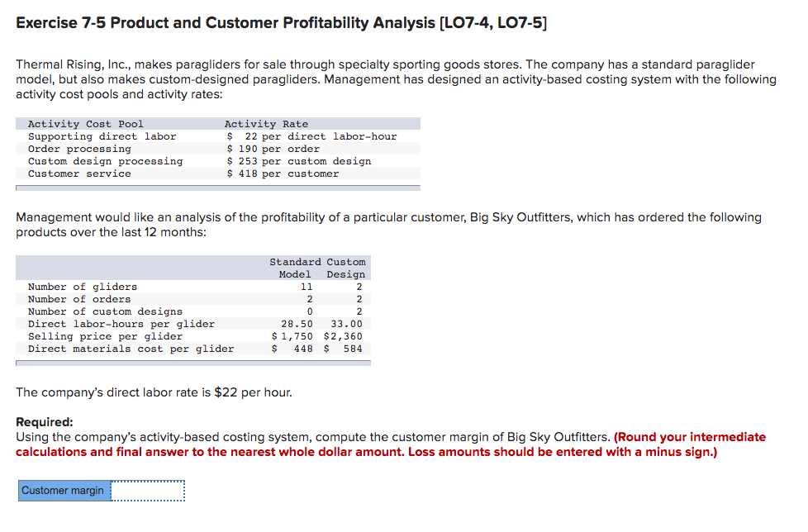The height and width of the screenshot is (532, 808).
Task: Click the 'Activity Cost Pool' column header
Action: [x=86, y=124]
